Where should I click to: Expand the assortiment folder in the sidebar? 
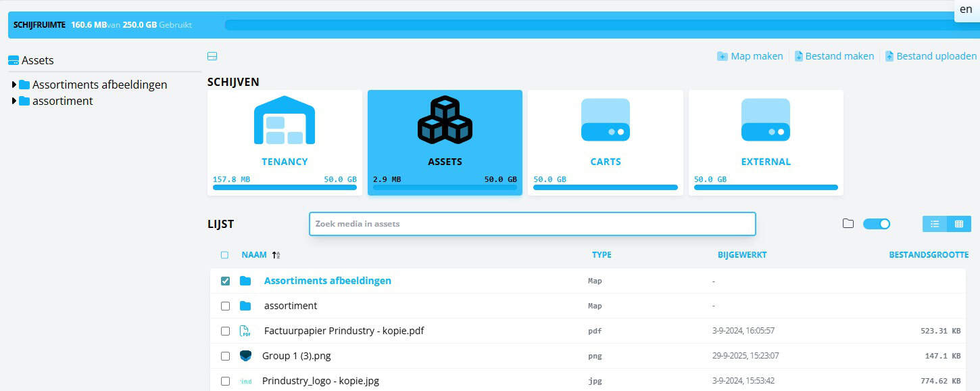click(x=14, y=101)
